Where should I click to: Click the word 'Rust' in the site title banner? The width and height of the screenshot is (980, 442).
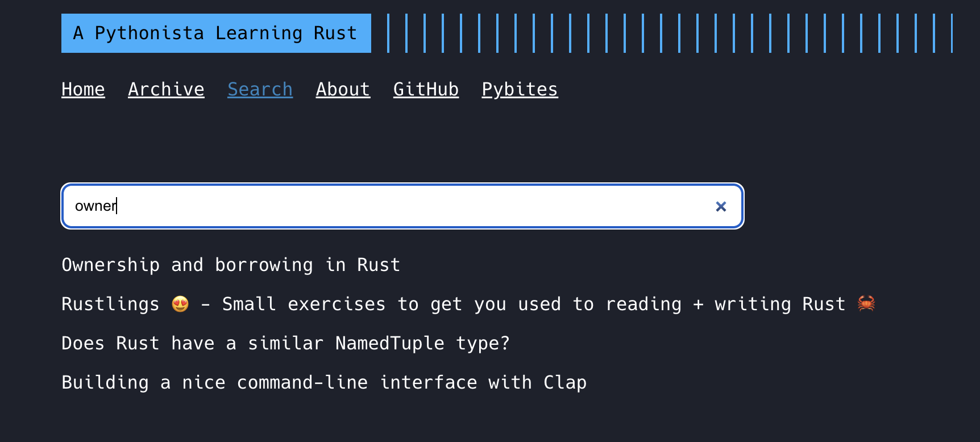[x=335, y=33]
